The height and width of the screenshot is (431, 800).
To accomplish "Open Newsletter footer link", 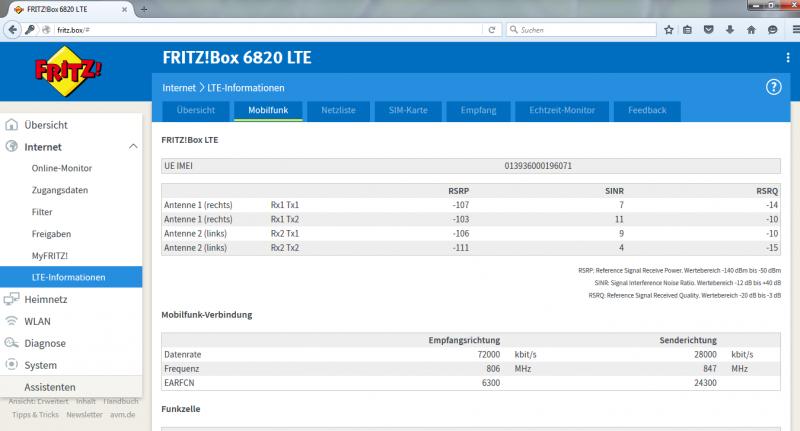I will click(84, 415).
